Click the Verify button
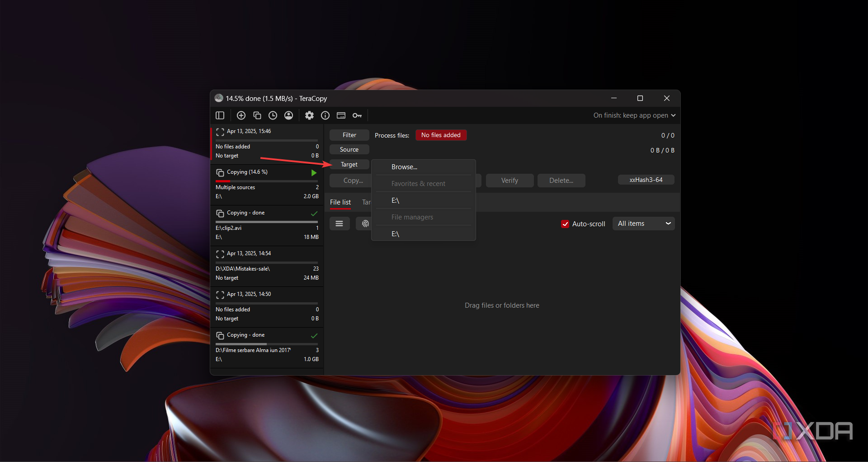The height and width of the screenshot is (462, 868). pyautogui.click(x=510, y=181)
